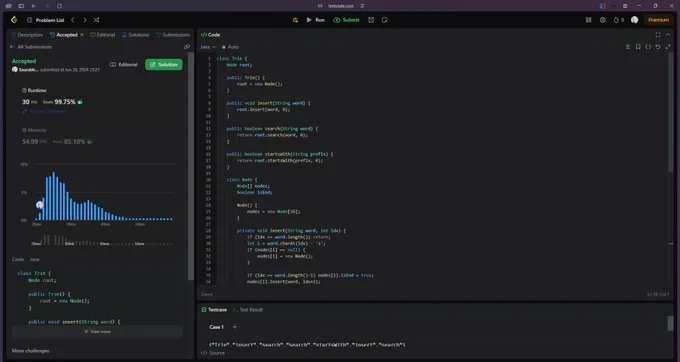Switch to the Solutions tab

tap(135, 35)
